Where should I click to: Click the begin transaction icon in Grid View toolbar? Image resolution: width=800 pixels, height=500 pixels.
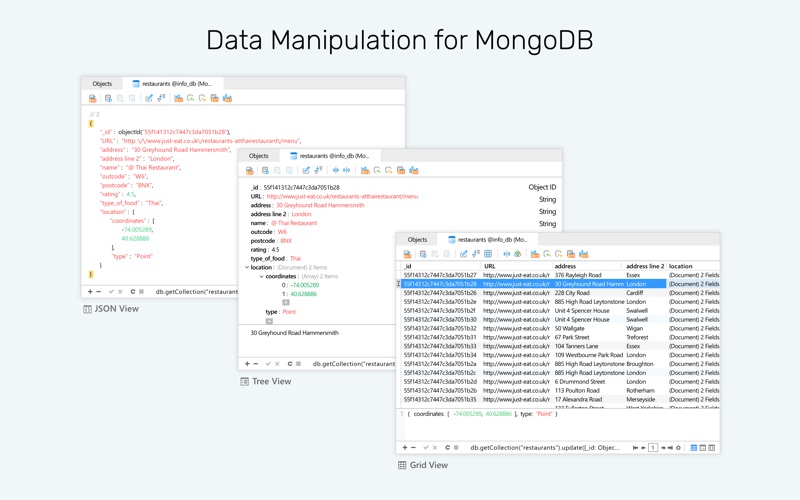coord(423,254)
